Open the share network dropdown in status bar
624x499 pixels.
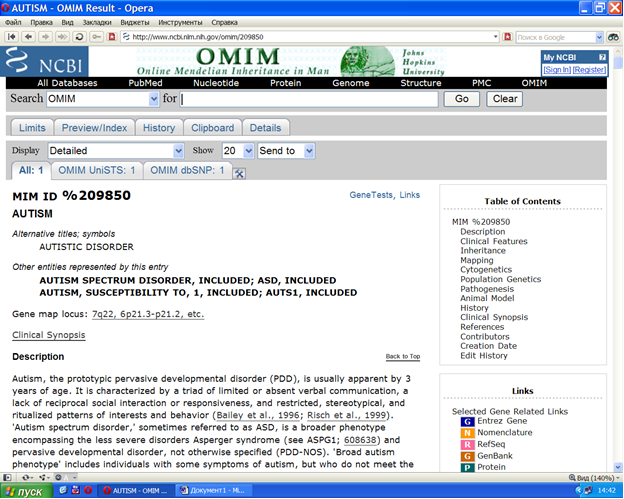45,477
